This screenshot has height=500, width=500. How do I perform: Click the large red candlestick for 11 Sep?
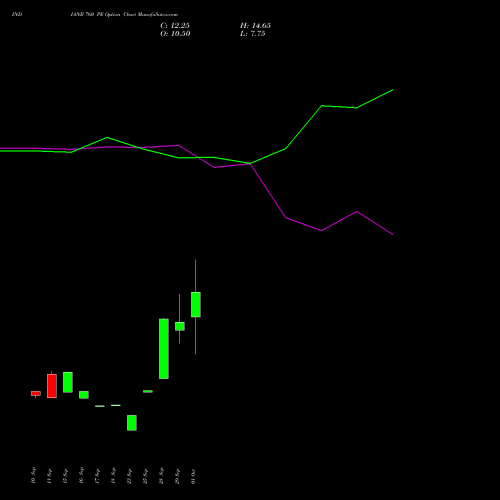click(52, 386)
